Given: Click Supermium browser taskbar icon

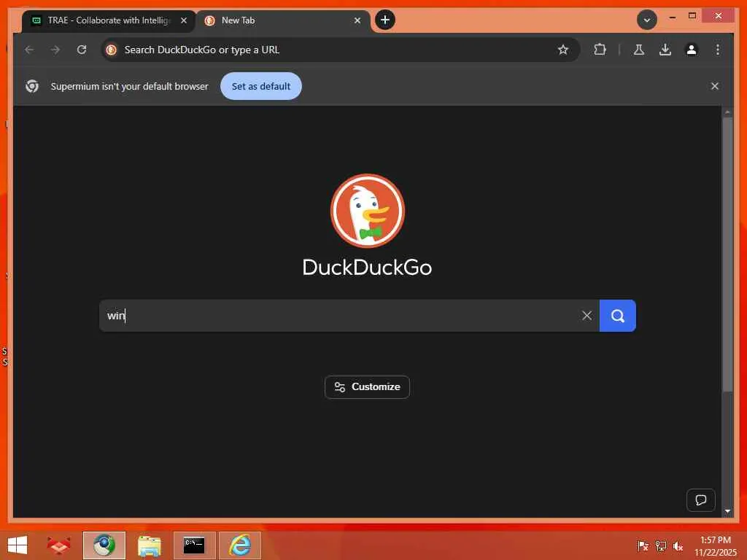Looking at the screenshot, I should 104,545.
